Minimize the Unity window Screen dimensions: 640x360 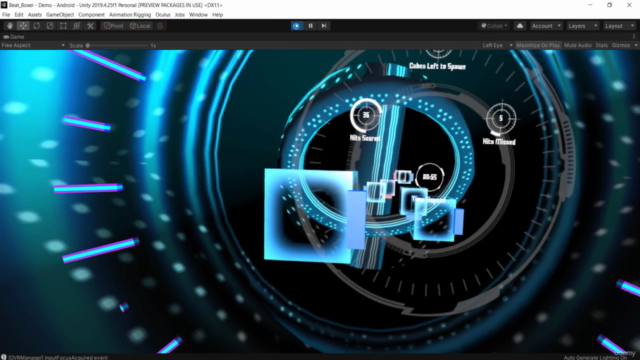point(590,5)
